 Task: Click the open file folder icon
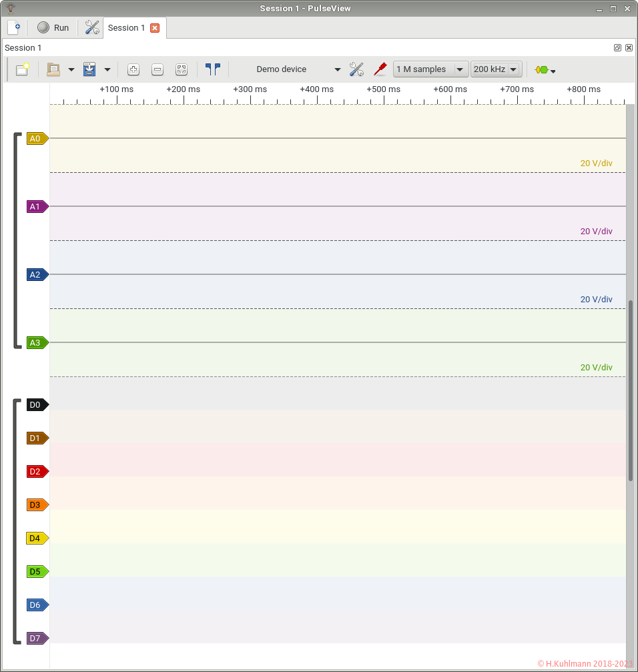(53, 69)
